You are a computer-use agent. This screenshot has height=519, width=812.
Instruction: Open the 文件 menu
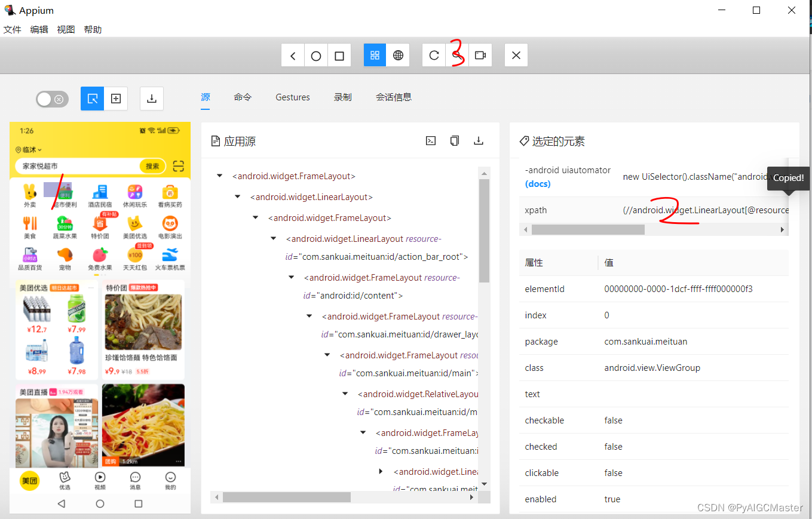point(13,29)
